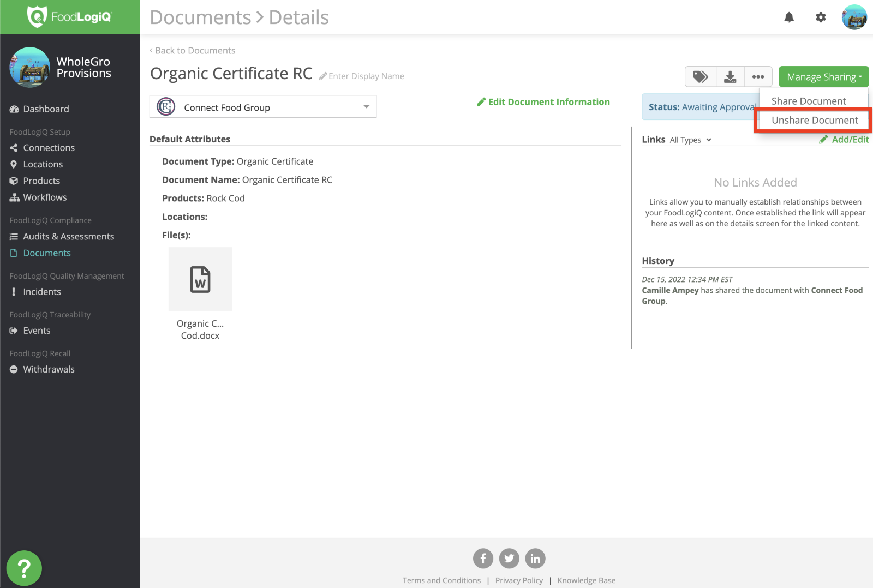Viewport: 873px width, 588px height.
Task: Open Terms and Conditions link
Action: coord(442,580)
